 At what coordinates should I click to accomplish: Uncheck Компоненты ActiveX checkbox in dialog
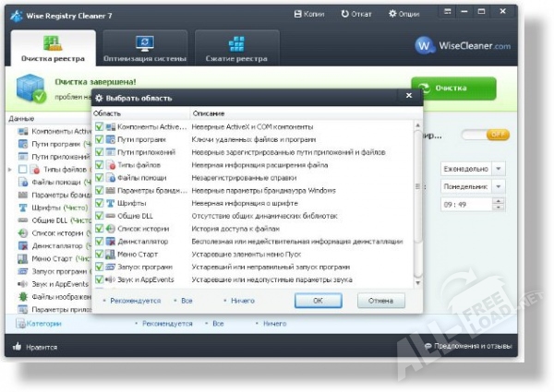click(x=99, y=126)
